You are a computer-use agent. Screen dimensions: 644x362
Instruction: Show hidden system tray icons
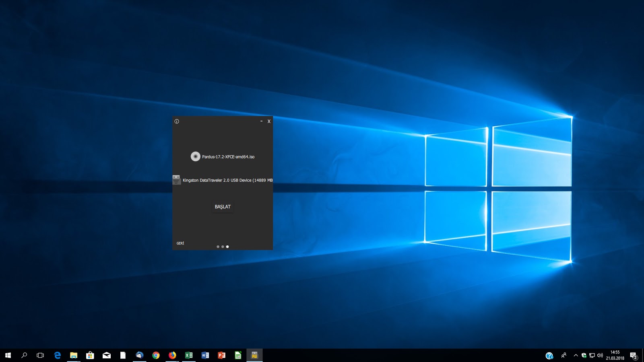[x=576, y=355]
